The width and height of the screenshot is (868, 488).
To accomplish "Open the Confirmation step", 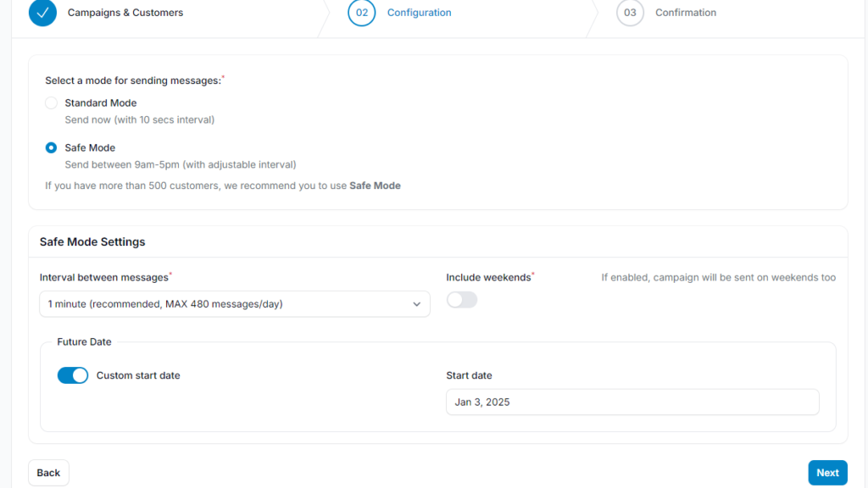I will (x=685, y=12).
